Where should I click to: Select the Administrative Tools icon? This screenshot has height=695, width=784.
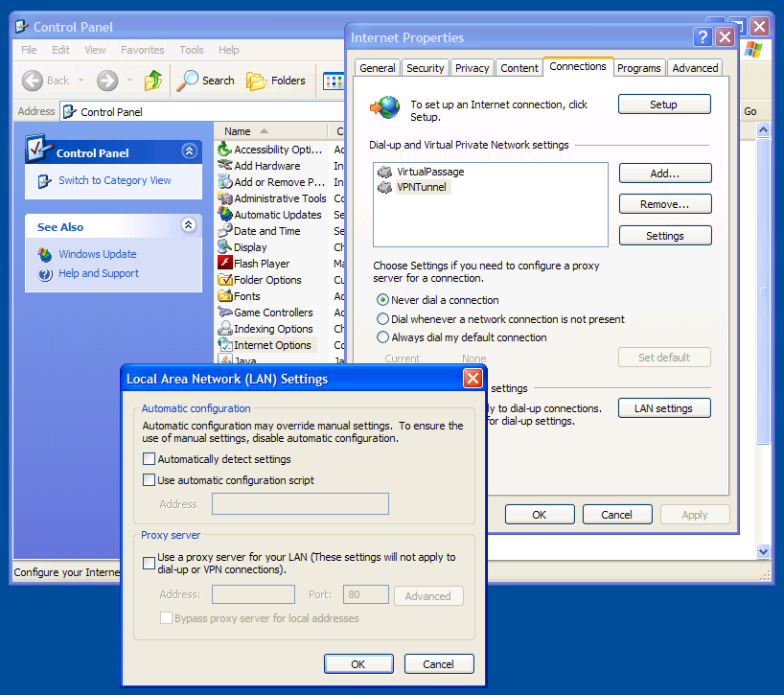[225, 198]
